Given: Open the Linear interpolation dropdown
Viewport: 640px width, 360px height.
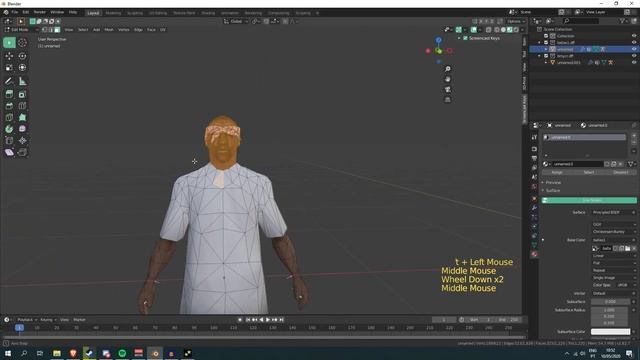Looking at the screenshot, I should pyautogui.click(x=613, y=256).
